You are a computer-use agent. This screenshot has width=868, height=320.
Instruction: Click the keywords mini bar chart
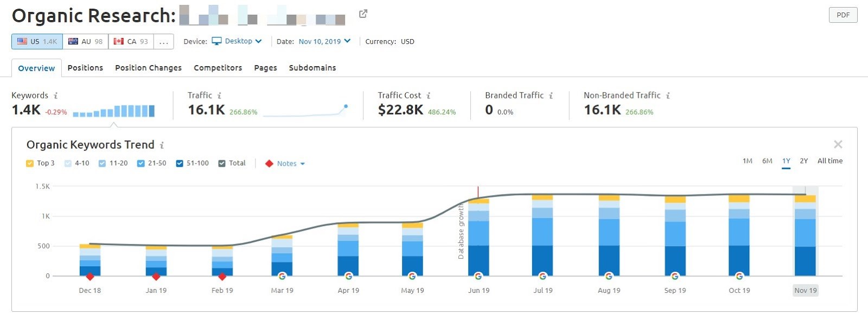pos(113,111)
